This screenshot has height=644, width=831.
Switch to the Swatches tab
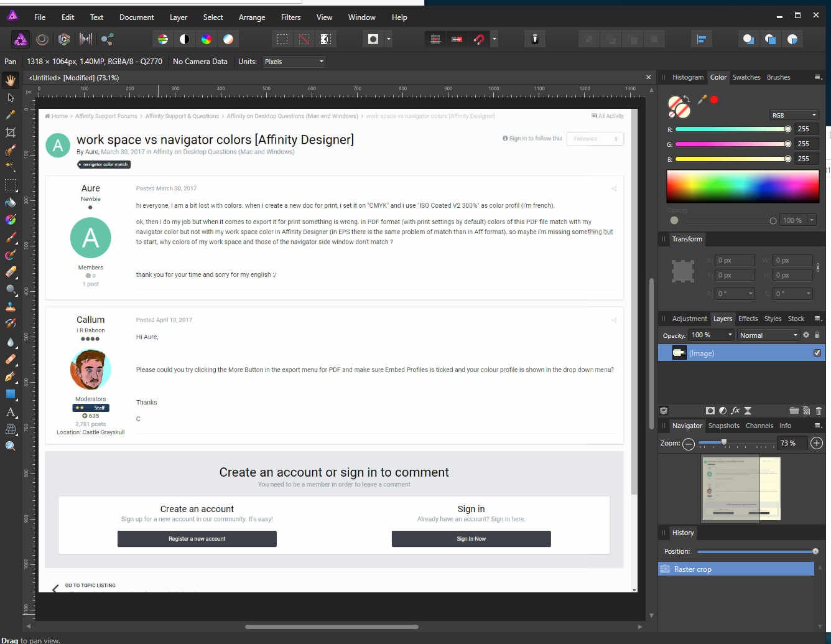pos(746,77)
